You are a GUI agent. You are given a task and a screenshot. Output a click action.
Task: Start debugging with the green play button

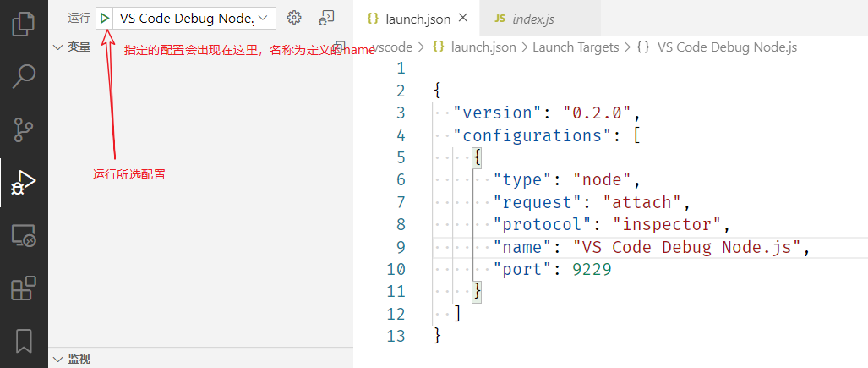pyautogui.click(x=104, y=19)
